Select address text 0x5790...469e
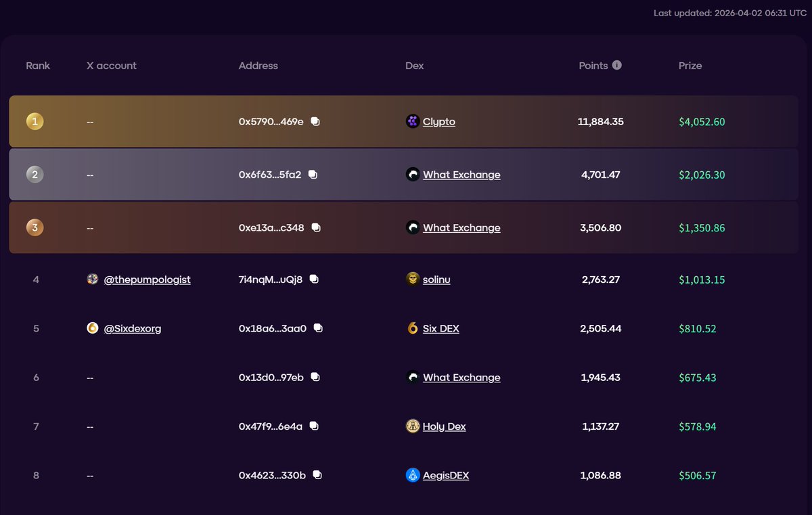Image resolution: width=812 pixels, height=515 pixels. pyautogui.click(x=271, y=122)
